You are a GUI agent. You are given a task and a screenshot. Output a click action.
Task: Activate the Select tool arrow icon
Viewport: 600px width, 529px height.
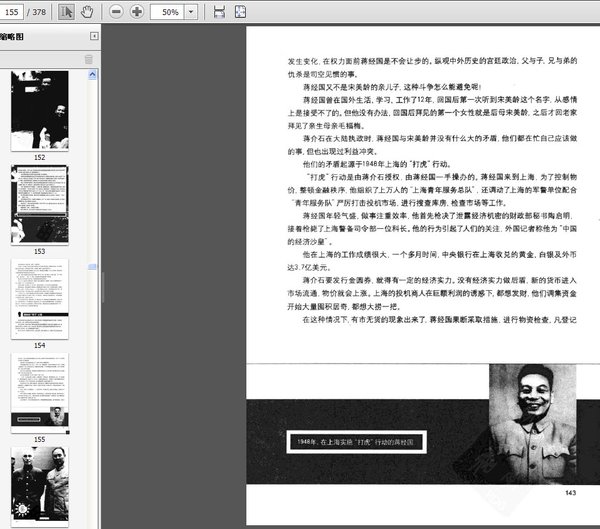pyautogui.click(x=66, y=12)
